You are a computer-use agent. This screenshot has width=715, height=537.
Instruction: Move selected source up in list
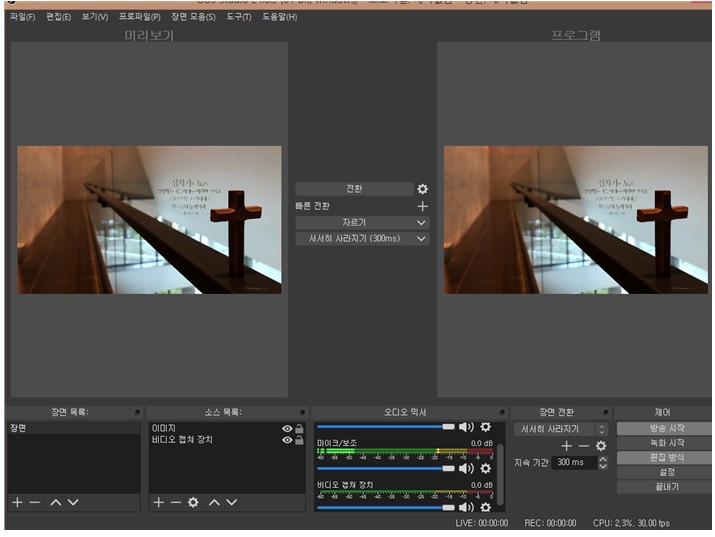point(215,502)
